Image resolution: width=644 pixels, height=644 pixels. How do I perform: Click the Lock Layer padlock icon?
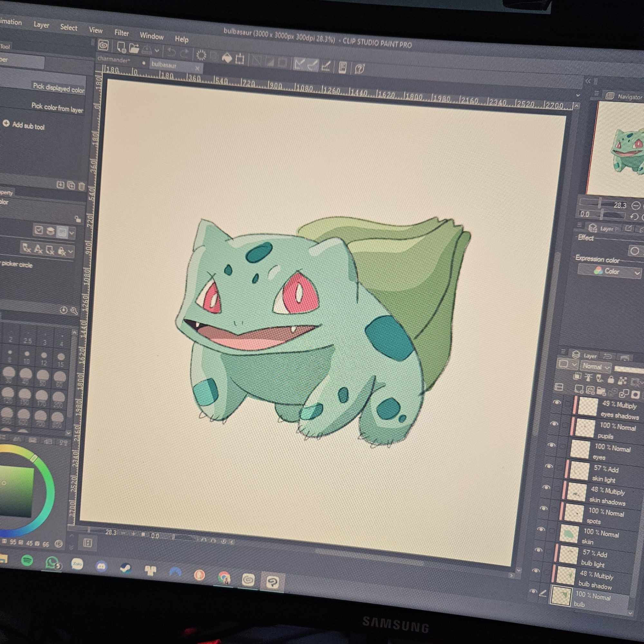click(611, 379)
